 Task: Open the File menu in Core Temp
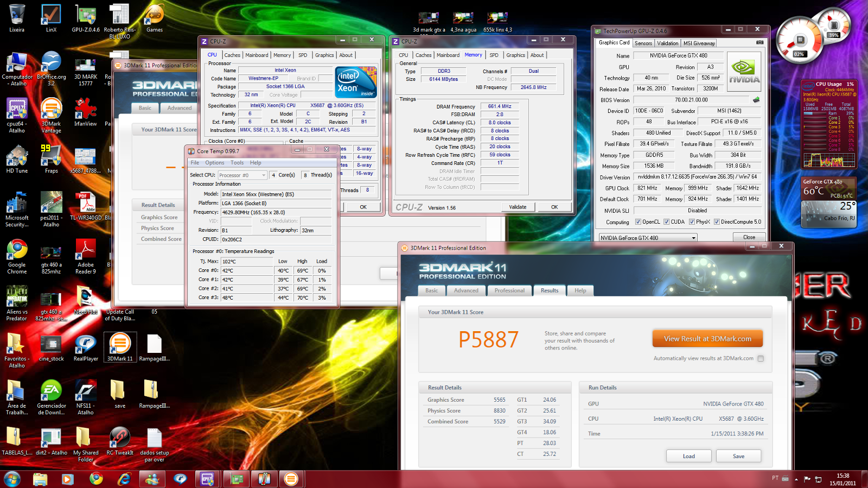[195, 162]
